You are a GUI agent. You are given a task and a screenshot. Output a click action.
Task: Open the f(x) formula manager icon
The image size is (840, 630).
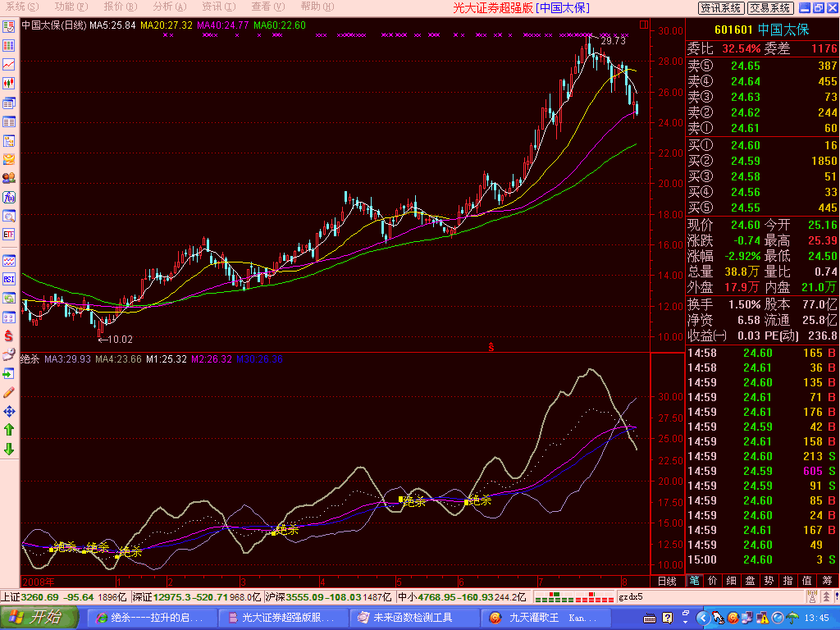[8, 197]
